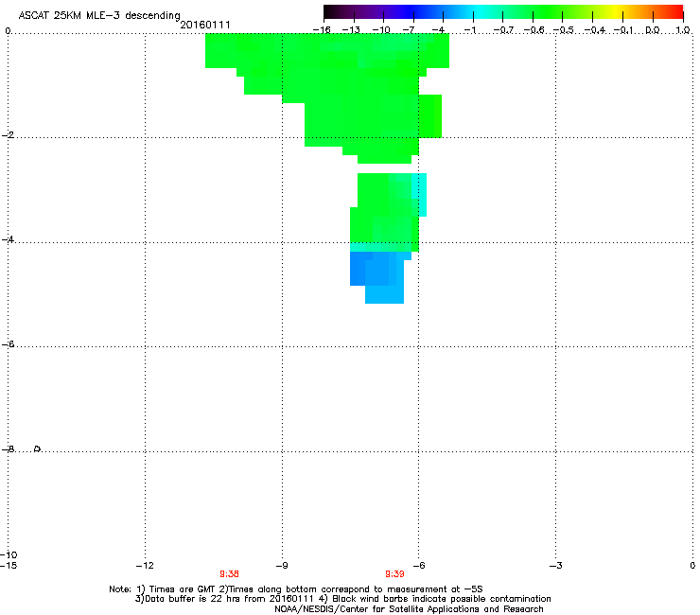Screen dimensions: 700x615
Task: Click the longitude axis label -3
Action: 555,566
